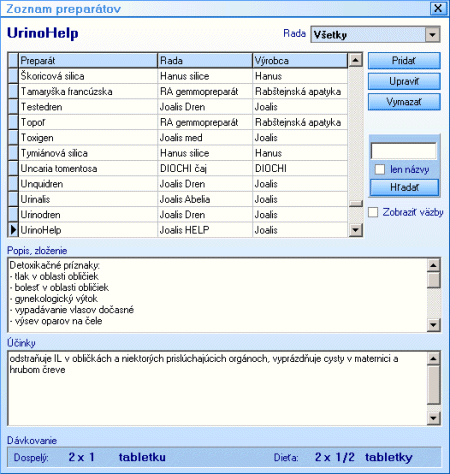Click scroll up arrow in Popis, zloženie box
Screen dimensions: 450x474
pos(433,265)
